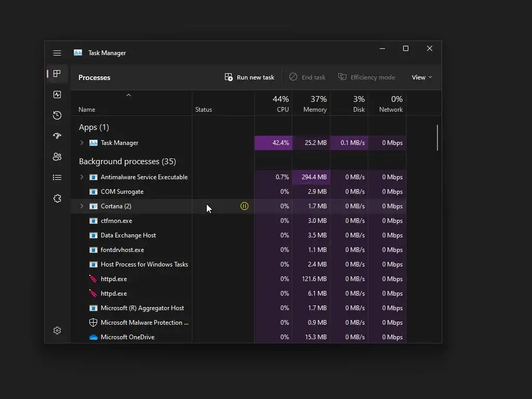This screenshot has width=532, height=399.
Task: Open the Users page in sidebar
Action: [57, 157]
